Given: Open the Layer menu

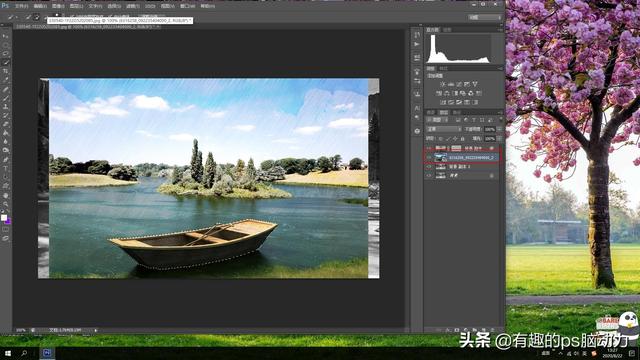Looking at the screenshot, I should (76, 6).
